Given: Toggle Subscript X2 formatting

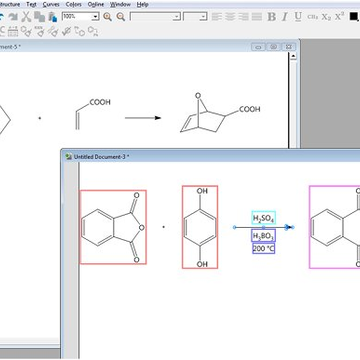Looking at the screenshot, I should click(x=326, y=17).
